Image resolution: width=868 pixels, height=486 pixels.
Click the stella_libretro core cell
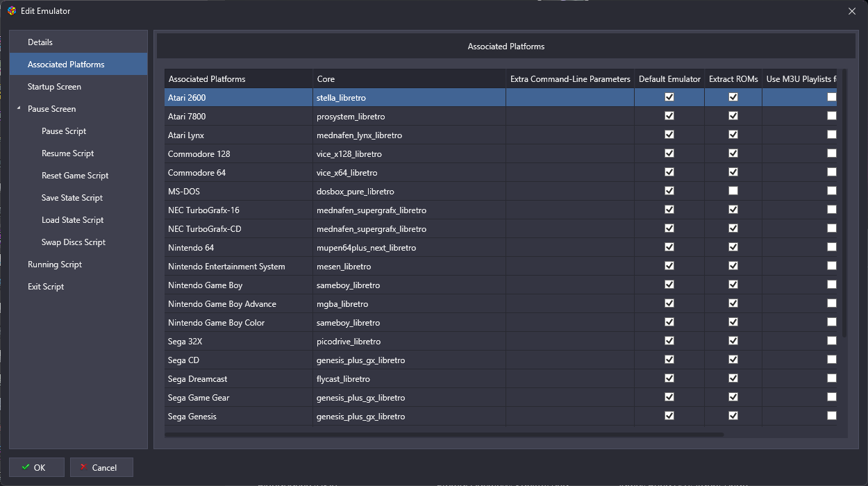(x=409, y=97)
